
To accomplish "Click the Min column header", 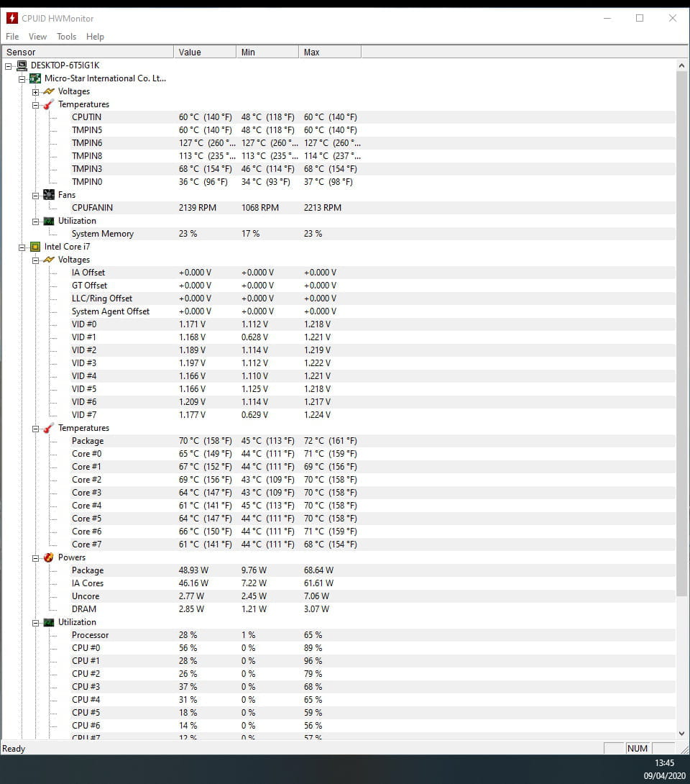I will tap(267, 52).
